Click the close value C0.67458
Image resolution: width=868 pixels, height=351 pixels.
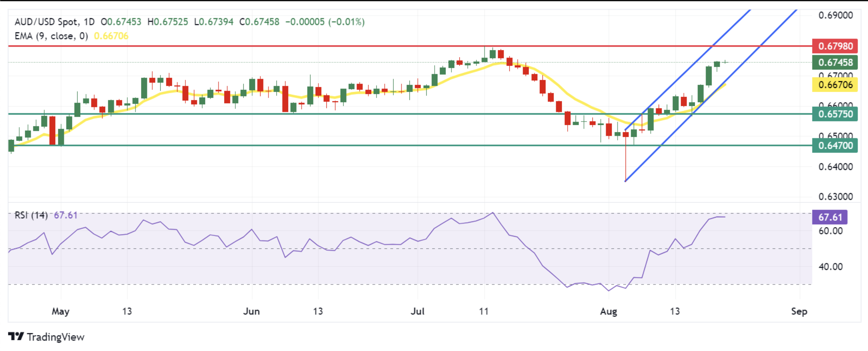(259, 22)
